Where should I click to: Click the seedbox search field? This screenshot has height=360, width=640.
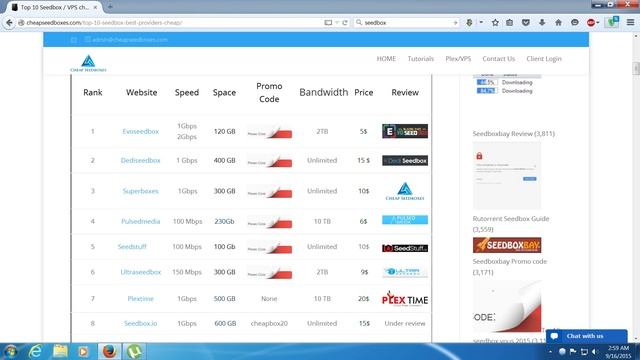[406, 22]
